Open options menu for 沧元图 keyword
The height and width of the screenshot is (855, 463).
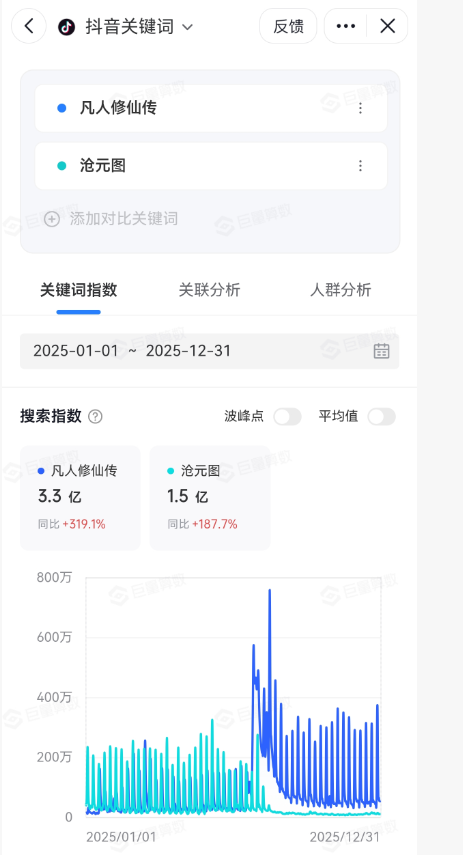[x=360, y=166]
